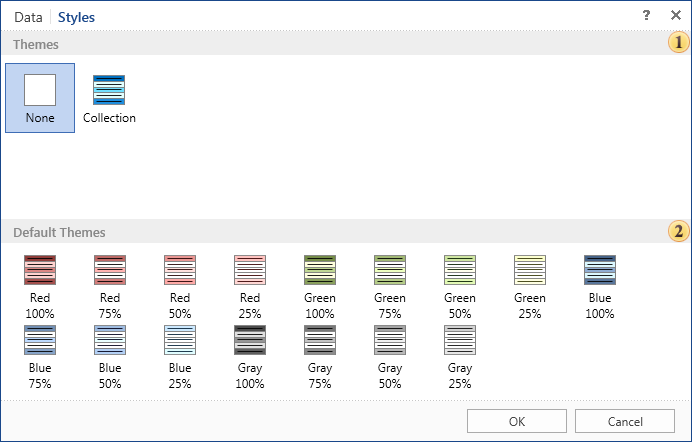Choose the Blue 25% theme icon
This screenshot has width=692, height=442.
pyautogui.click(x=180, y=340)
